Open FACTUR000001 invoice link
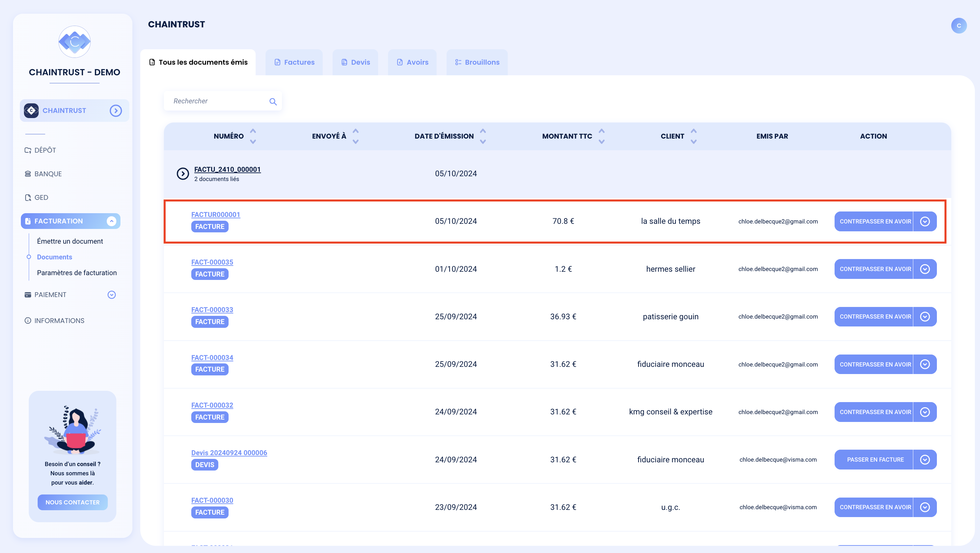This screenshot has height=553, width=980. click(x=216, y=215)
